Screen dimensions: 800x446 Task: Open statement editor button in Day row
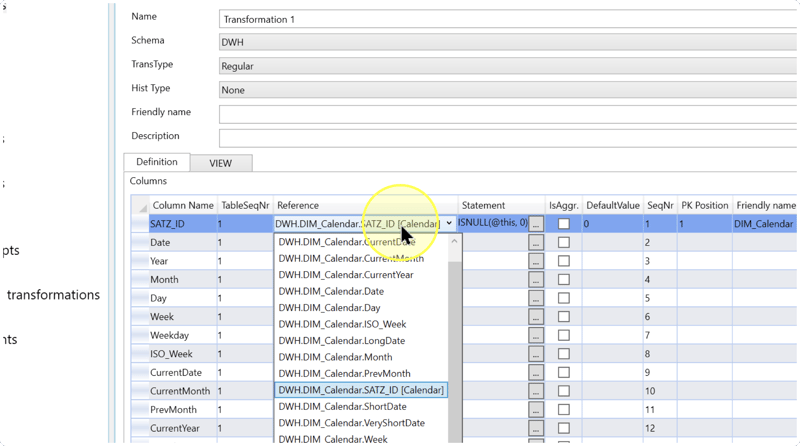[536, 298]
